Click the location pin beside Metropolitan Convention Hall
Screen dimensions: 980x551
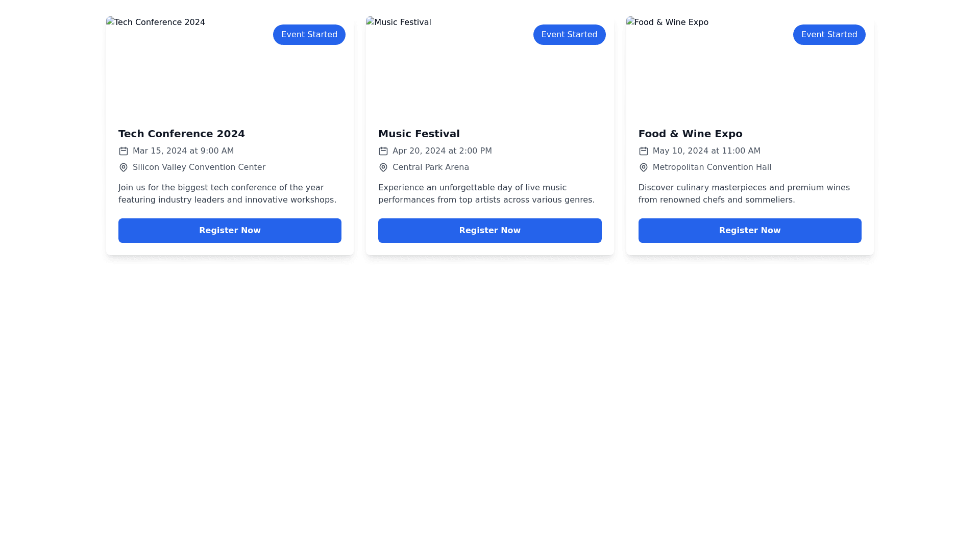click(x=643, y=167)
